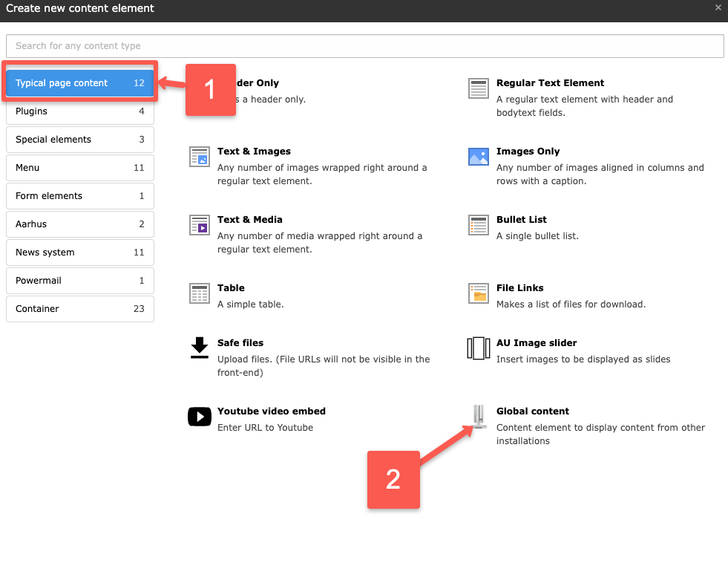Screen dimensions: 728x583
Task: Click the File Links folder icon
Action: pos(479,293)
